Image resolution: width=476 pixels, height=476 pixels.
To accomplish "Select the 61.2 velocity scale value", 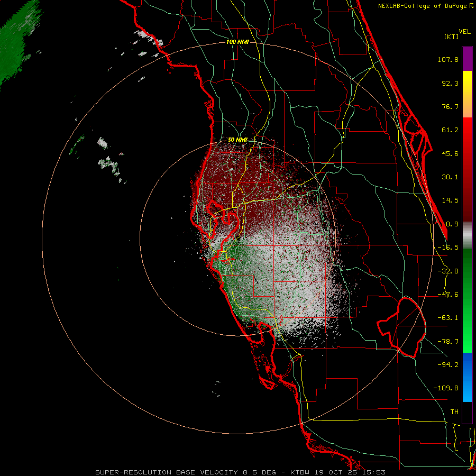I will pos(450,130).
